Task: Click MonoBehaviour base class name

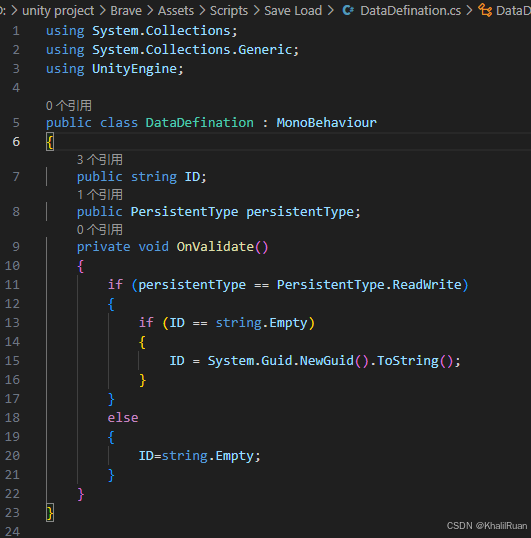Action: tap(327, 123)
